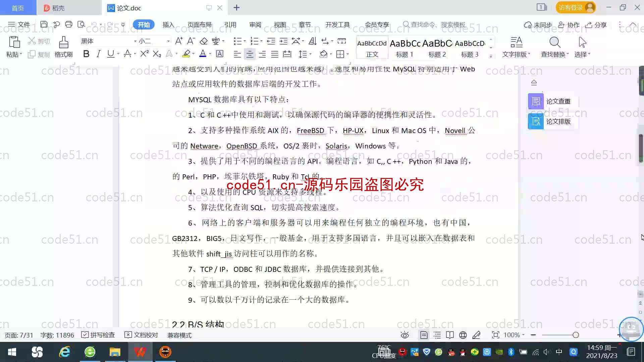
Task: Open Internet Explorer from taskbar
Action: click(x=65, y=352)
